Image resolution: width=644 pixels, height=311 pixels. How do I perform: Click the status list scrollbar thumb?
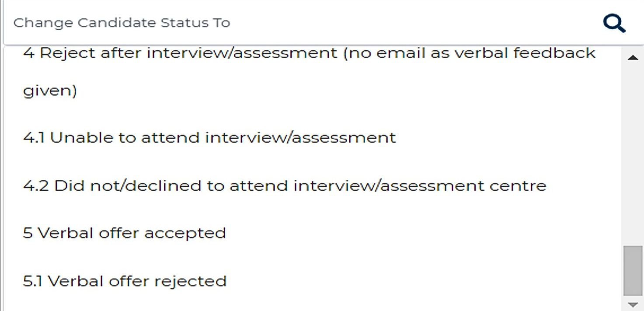click(x=633, y=271)
